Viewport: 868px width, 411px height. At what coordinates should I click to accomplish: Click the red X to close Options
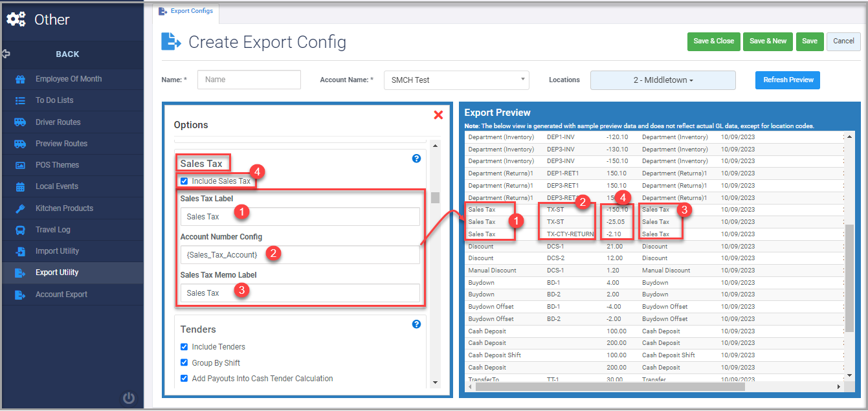pyautogui.click(x=438, y=115)
